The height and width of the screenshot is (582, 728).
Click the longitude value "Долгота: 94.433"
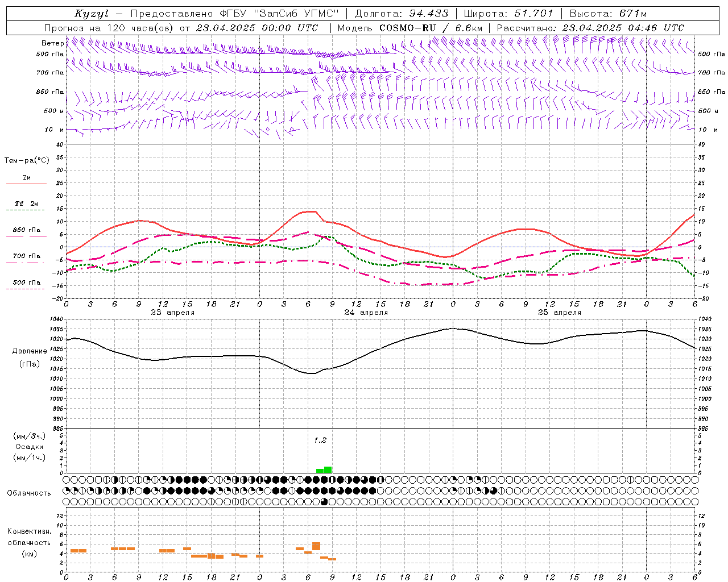point(402,14)
